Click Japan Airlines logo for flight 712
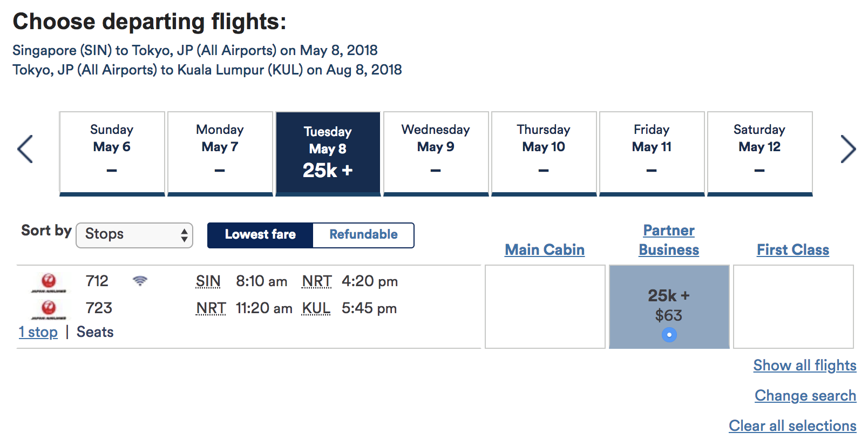 pyautogui.click(x=49, y=282)
